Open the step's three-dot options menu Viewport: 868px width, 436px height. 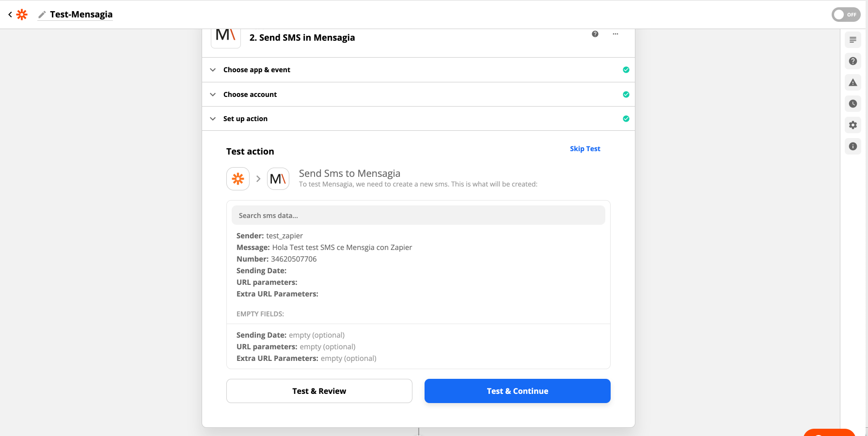615,34
